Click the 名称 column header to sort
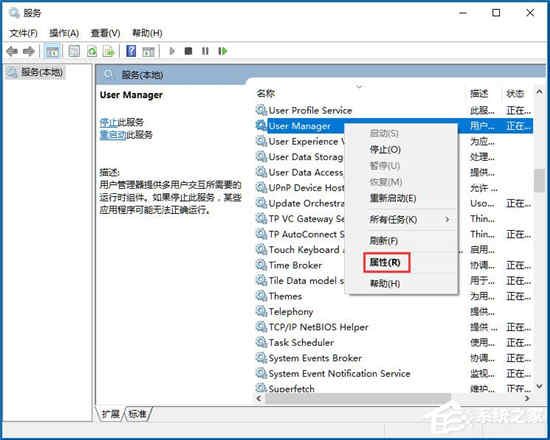 (x=266, y=93)
